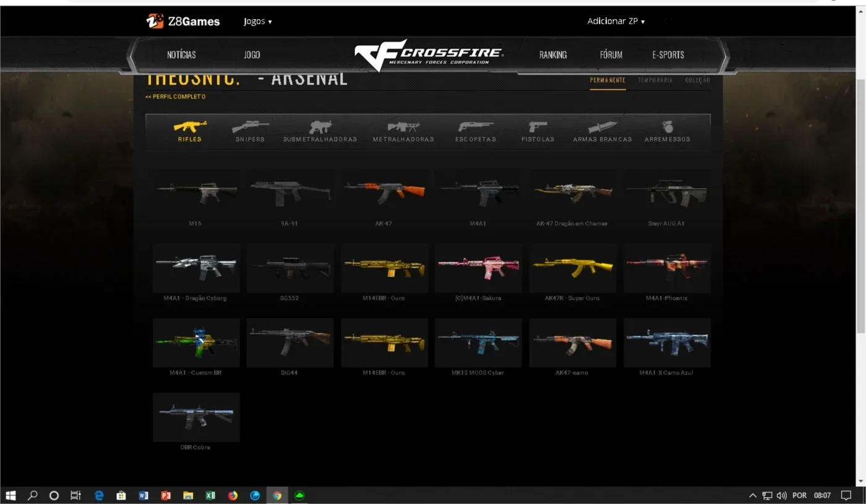Screen dimensions: 866x504
Task: Switch to the Coleção tab
Action: click(698, 80)
